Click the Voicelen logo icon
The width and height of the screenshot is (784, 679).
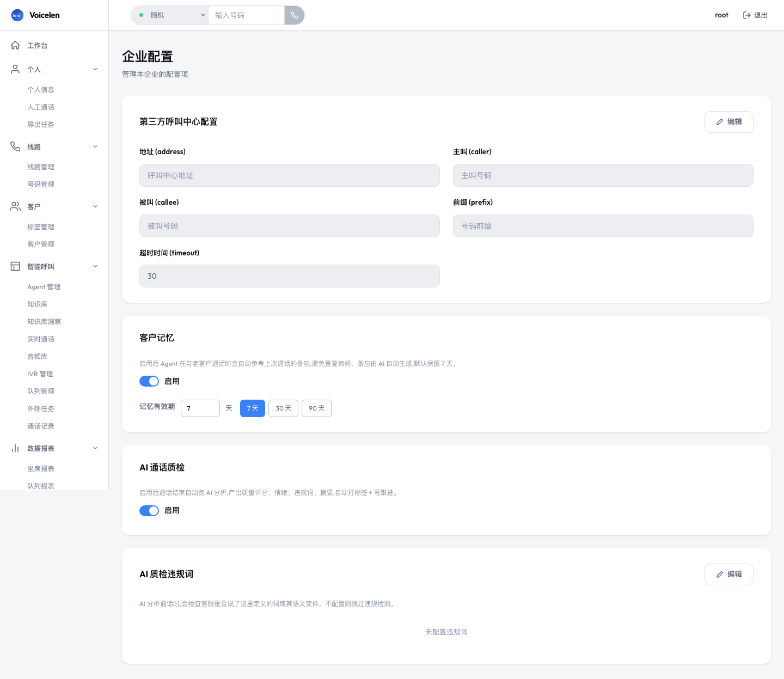point(17,15)
